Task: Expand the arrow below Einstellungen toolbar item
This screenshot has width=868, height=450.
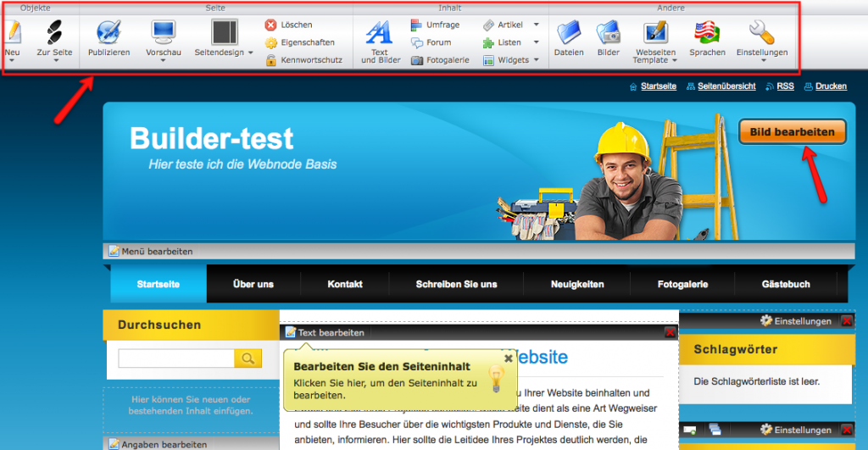Action: tap(764, 60)
